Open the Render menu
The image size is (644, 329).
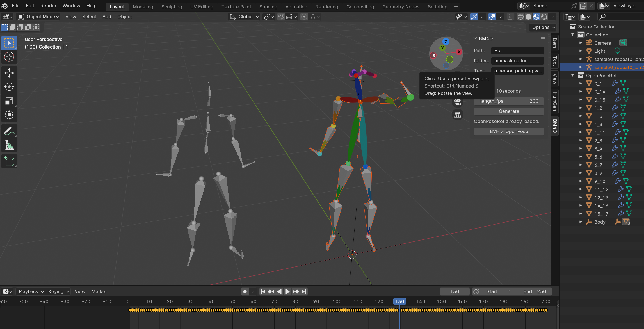click(x=48, y=6)
